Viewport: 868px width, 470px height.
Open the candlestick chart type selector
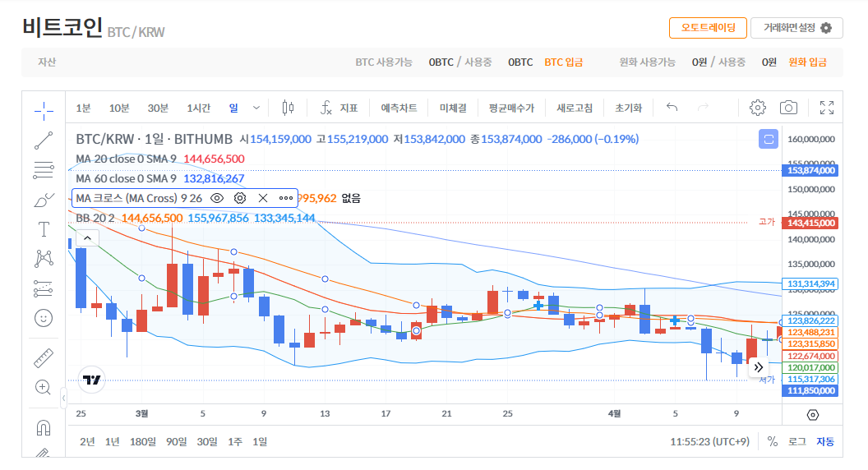pos(288,108)
